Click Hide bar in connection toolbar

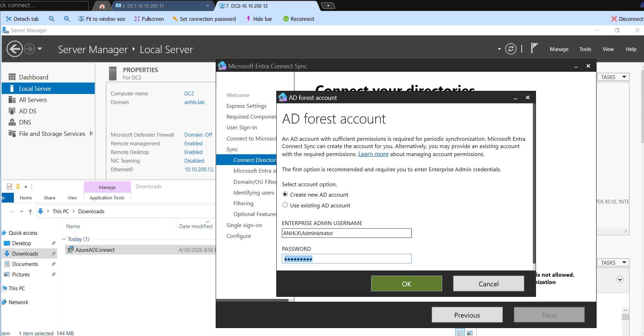click(x=259, y=19)
